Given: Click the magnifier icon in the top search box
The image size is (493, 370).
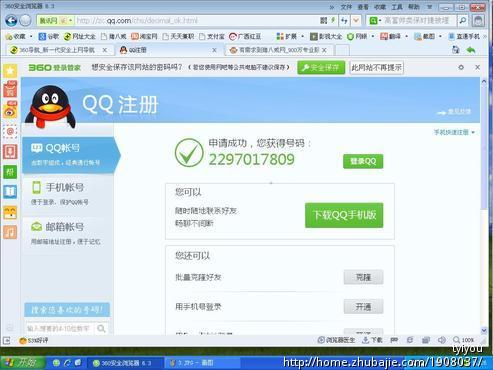Looking at the screenshot, I should tap(463, 21).
